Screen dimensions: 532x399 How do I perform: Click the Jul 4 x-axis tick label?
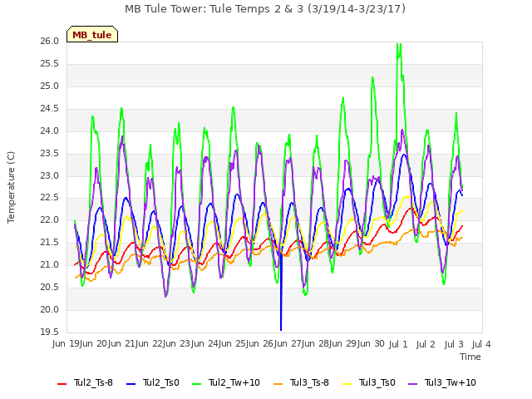(x=481, y=344)
